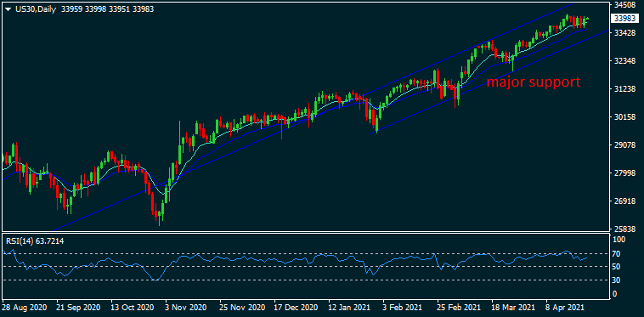The width and height of the screenshot is (644, 317).
Task: Select the US30,Daily chart title text
Action: pos(37,9)
